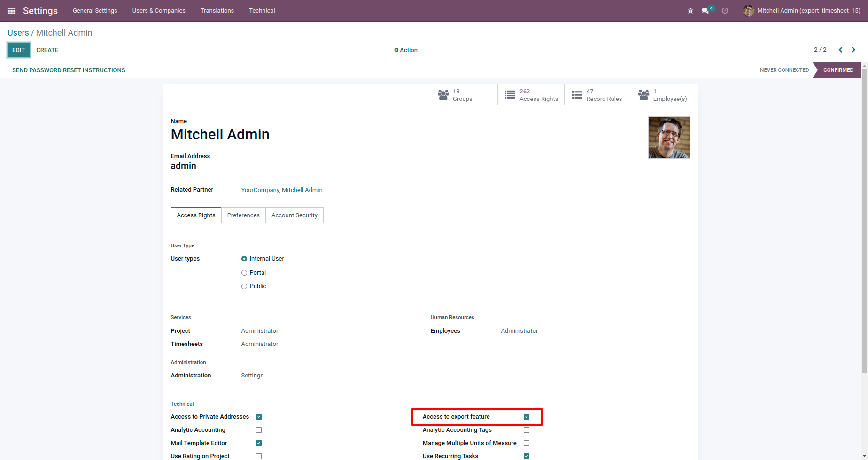Click the EDIT button

point(18,50)
